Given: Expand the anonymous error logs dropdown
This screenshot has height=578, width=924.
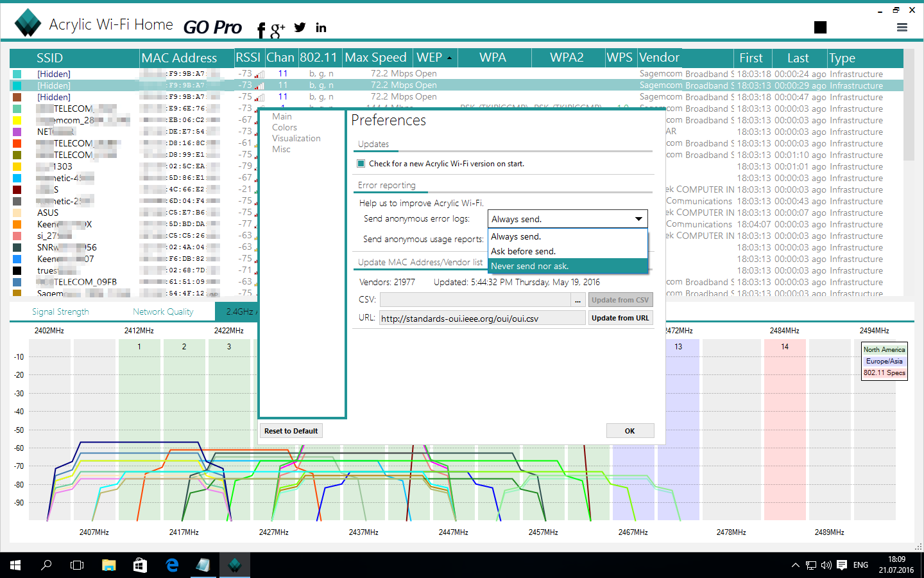Looking at the screenshot, I should [x=567, y=219].
